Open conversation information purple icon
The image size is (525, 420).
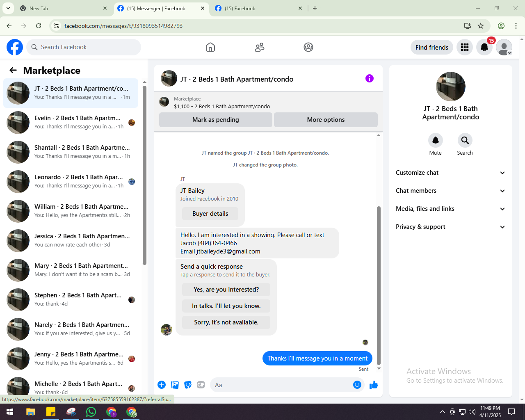pyautogui.click(x=370, y=78)
